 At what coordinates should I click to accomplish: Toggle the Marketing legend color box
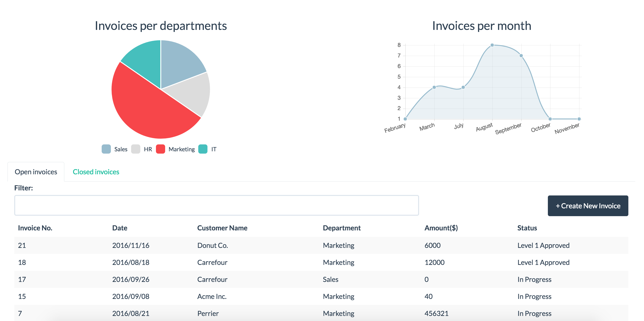coord(161,149)
